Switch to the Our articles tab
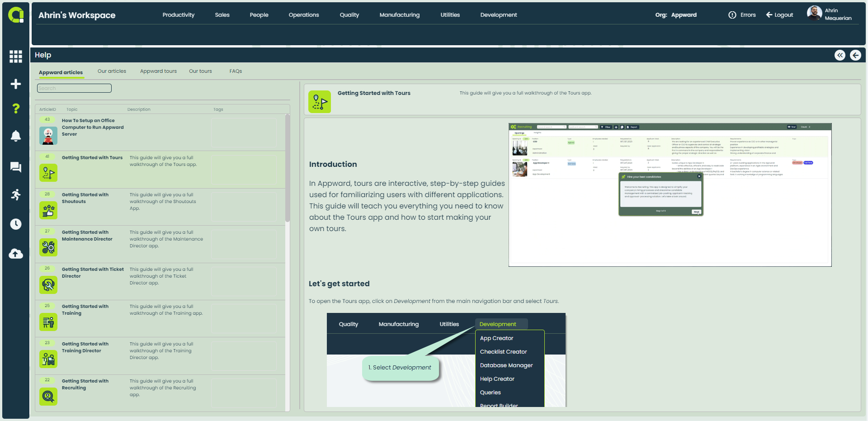The image size is (868, 421). point(112,71)
